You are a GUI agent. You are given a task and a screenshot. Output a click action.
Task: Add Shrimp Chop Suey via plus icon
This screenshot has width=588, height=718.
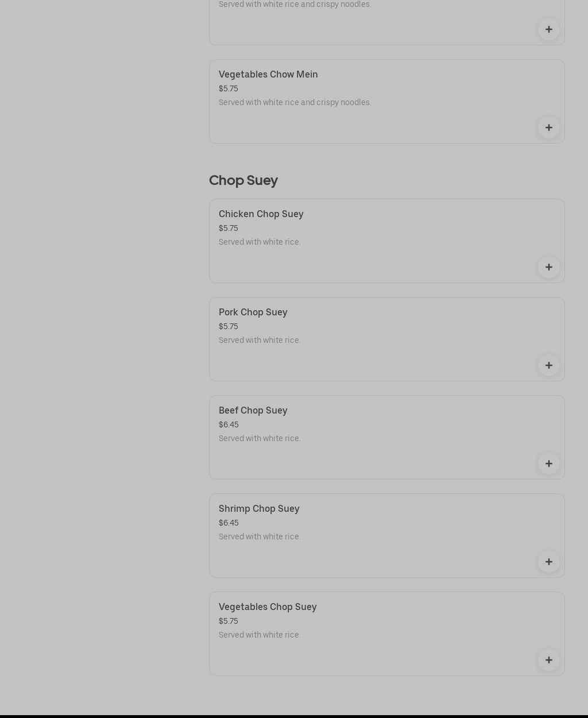[548, 562]
